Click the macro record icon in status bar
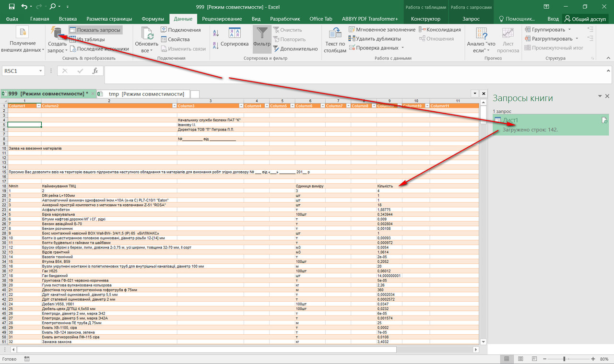614x364 pixels. (x=28, y=359)
